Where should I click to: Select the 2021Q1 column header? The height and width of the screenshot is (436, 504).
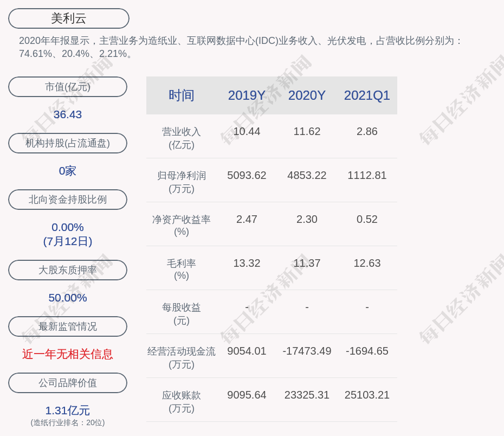pos(367,95)
